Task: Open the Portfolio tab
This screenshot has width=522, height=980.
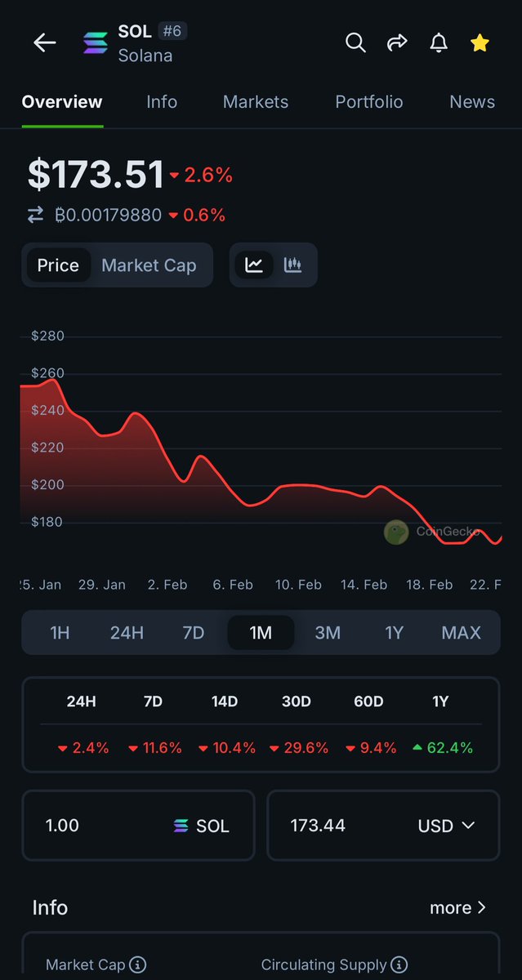Action: tap(369, 102)
